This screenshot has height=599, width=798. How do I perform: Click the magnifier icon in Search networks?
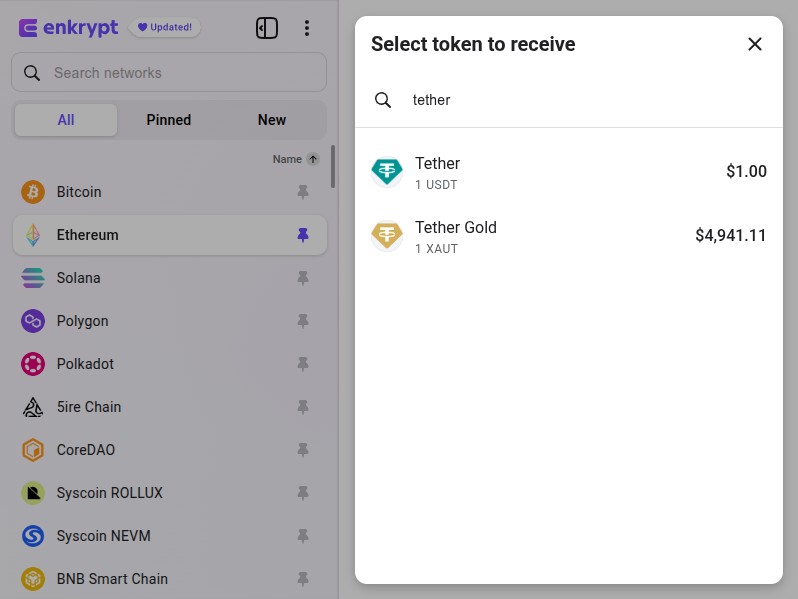click(32, 73)
